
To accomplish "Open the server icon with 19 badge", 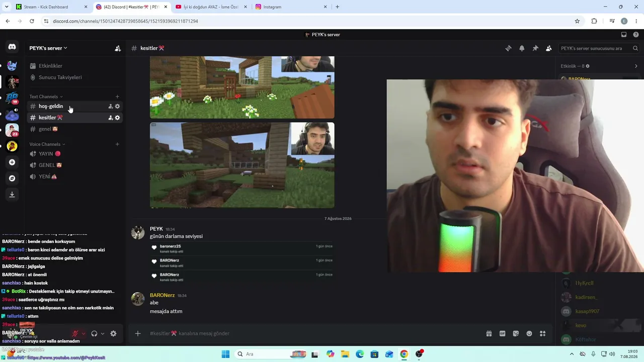I will point(12,98).
